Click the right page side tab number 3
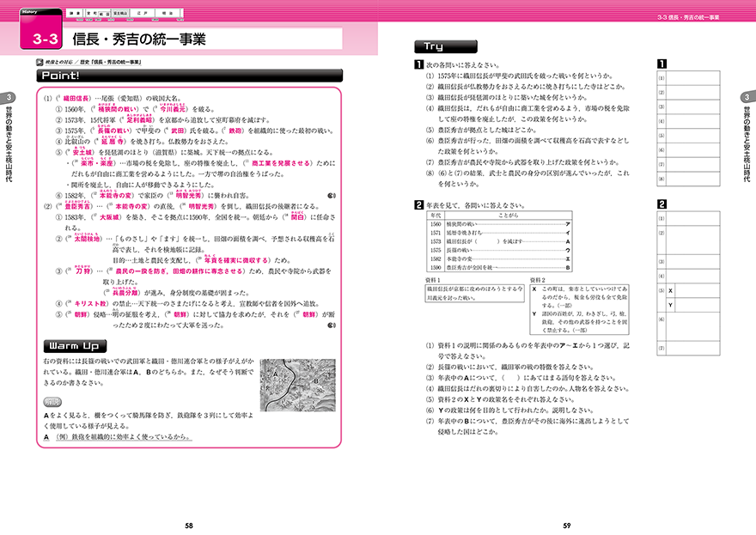The height and width of the screenshot is (535, 756). coord(747,97)
